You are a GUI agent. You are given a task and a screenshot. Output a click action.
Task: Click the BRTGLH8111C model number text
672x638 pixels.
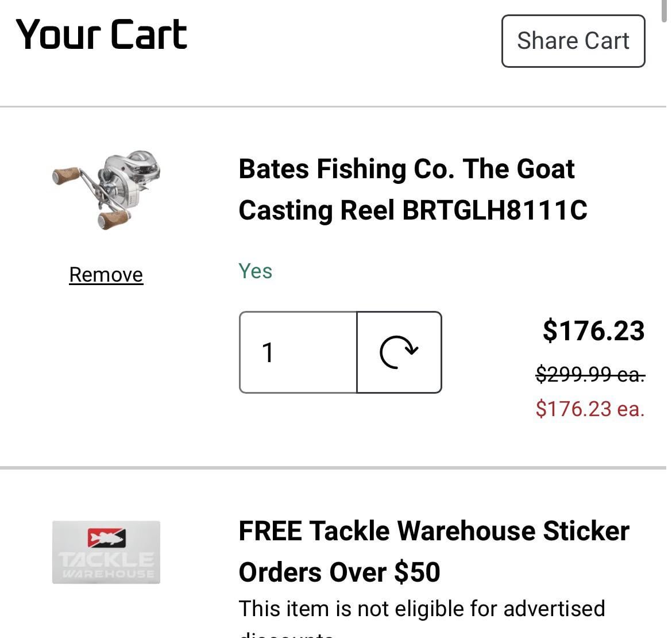495,210
